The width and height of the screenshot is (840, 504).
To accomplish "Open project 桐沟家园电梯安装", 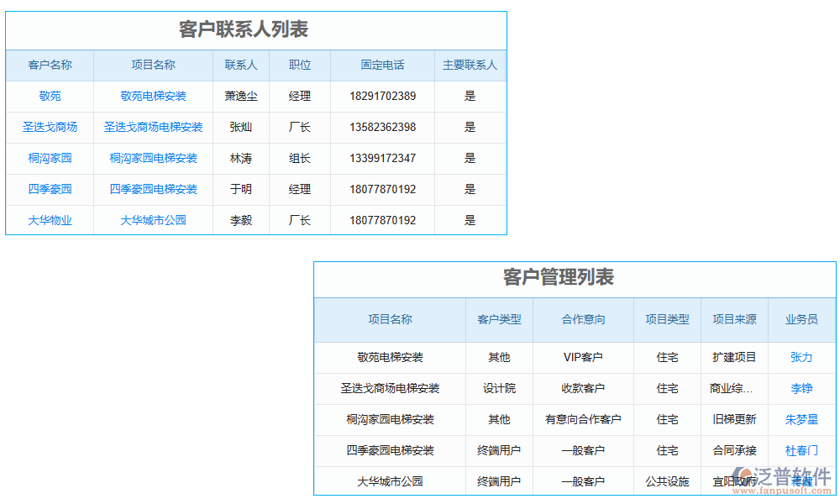I will [x=151, y=158].
